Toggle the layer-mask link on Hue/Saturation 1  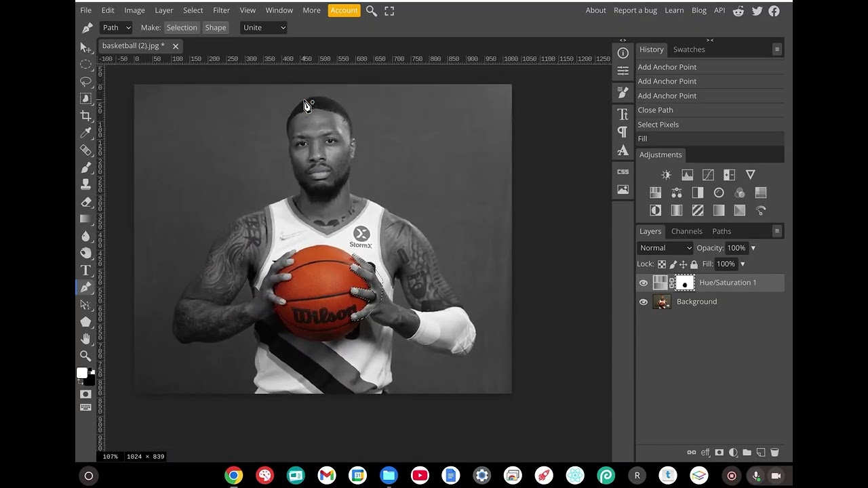point(672,283)
